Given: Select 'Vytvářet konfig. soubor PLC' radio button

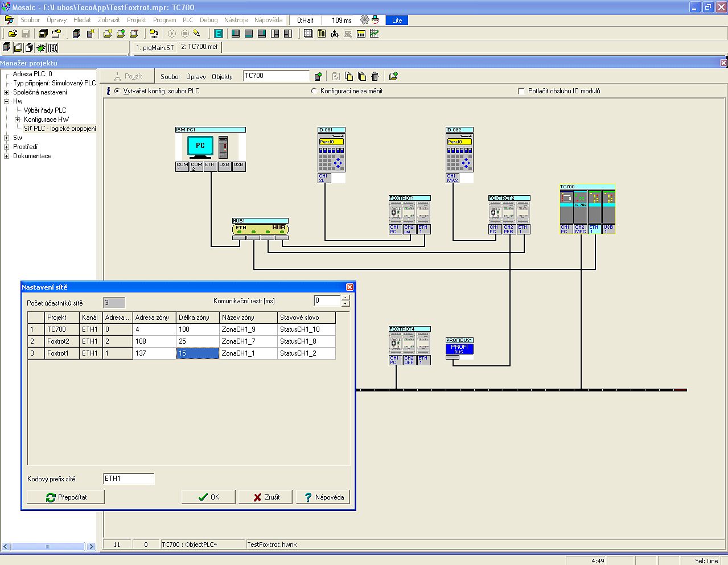Looking at the screenshot, I should [x=117, y=91].
